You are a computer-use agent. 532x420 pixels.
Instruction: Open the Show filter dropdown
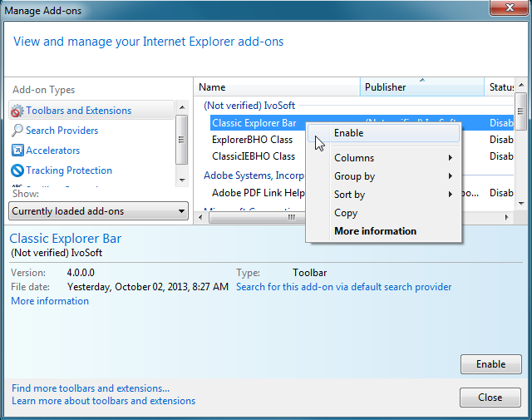click(x=99, y=211)
